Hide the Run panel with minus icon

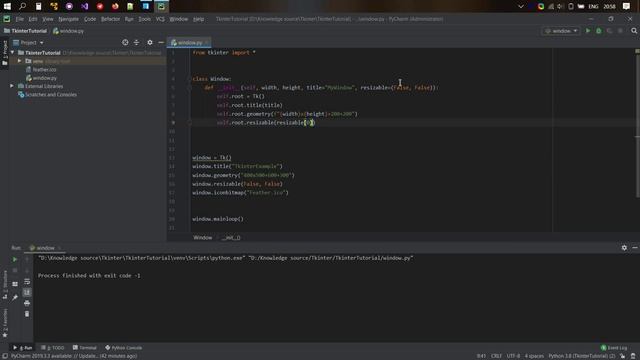tap(635, 248)
